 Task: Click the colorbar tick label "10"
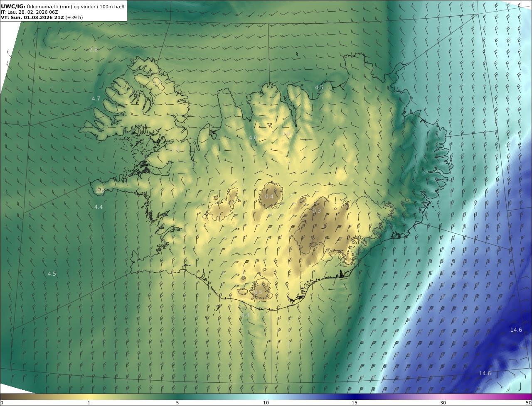266,403
